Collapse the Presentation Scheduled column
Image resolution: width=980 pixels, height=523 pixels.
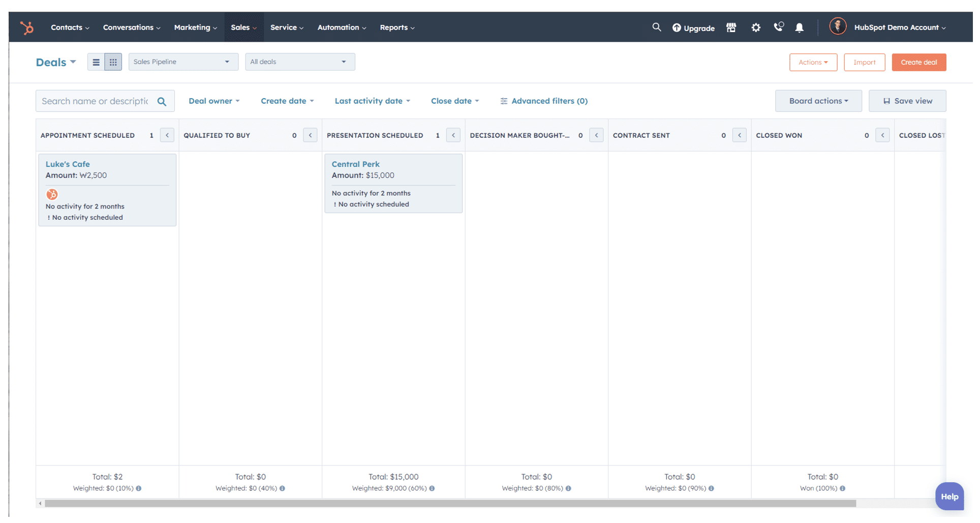point(453,135)
